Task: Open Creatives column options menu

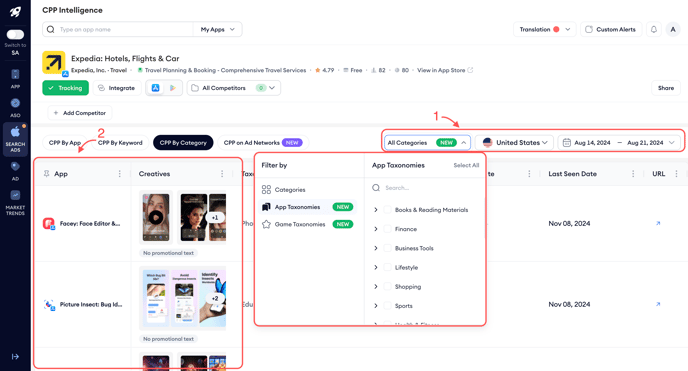Action: click(222, 174)
